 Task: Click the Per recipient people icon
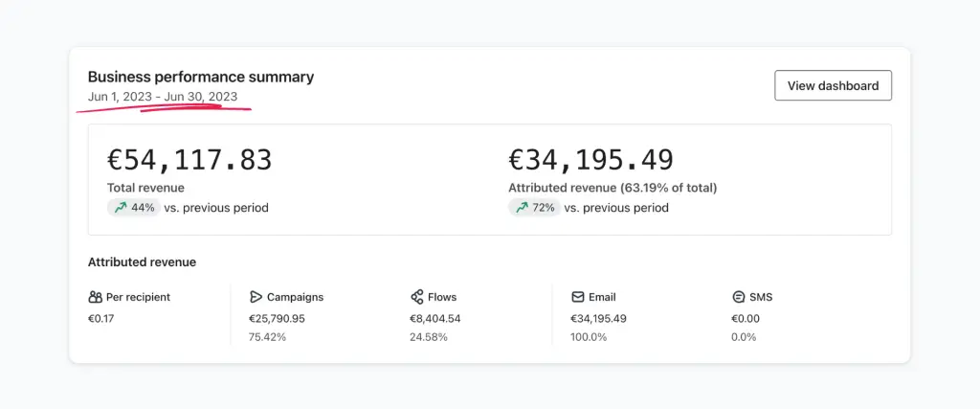pyautogui.click(x=95, y=297)
